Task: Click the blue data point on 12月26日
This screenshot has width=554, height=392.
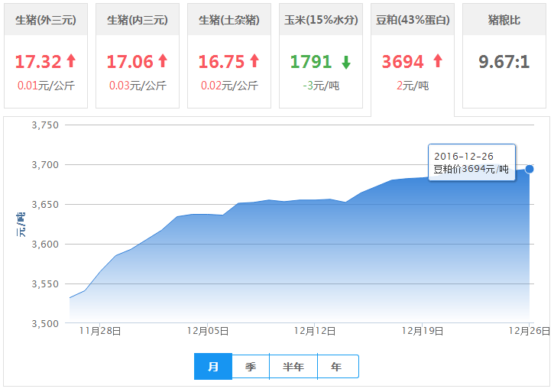Action: pos(530,170)
